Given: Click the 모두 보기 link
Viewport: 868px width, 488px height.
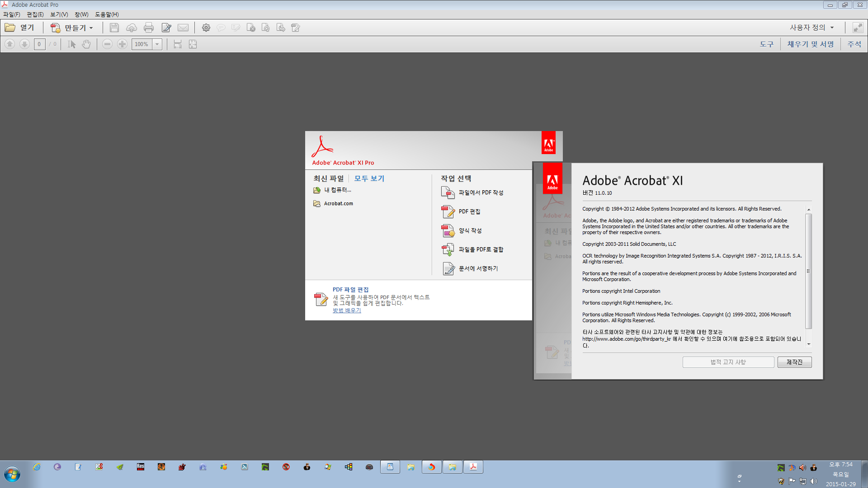Looking at the screenshot, I should (x=369, y=178).
